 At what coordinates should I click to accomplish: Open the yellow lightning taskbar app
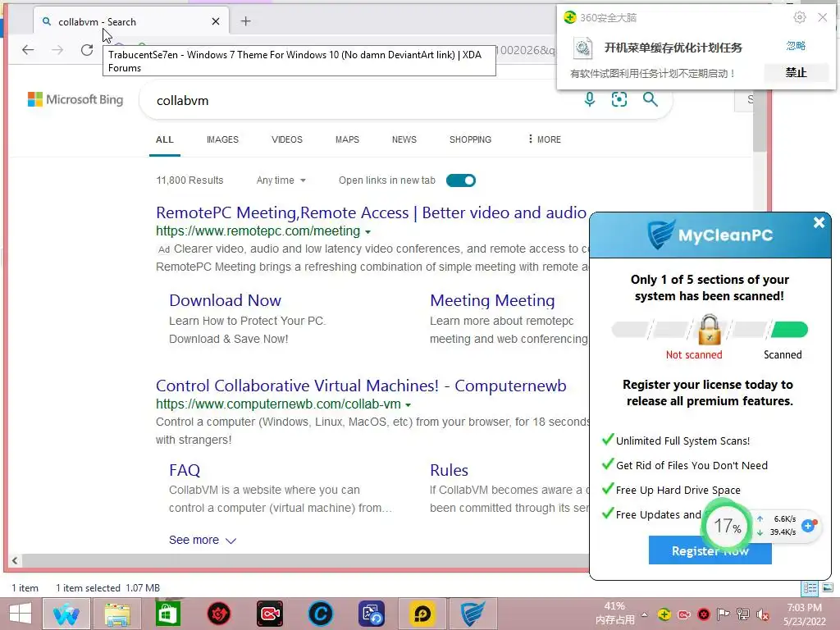pos(422,614)
